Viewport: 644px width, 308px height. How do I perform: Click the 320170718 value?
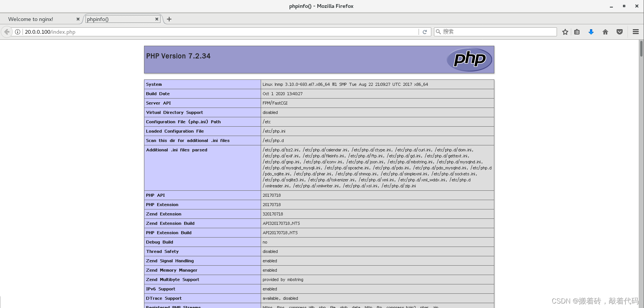click(x=273, y=214)
